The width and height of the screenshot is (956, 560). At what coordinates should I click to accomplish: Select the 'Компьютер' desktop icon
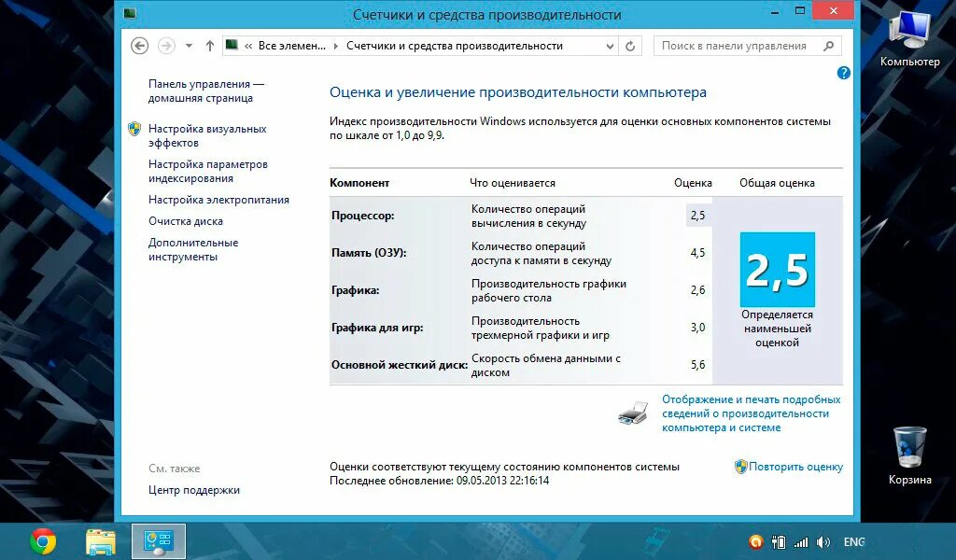click(x=909, y=39)
